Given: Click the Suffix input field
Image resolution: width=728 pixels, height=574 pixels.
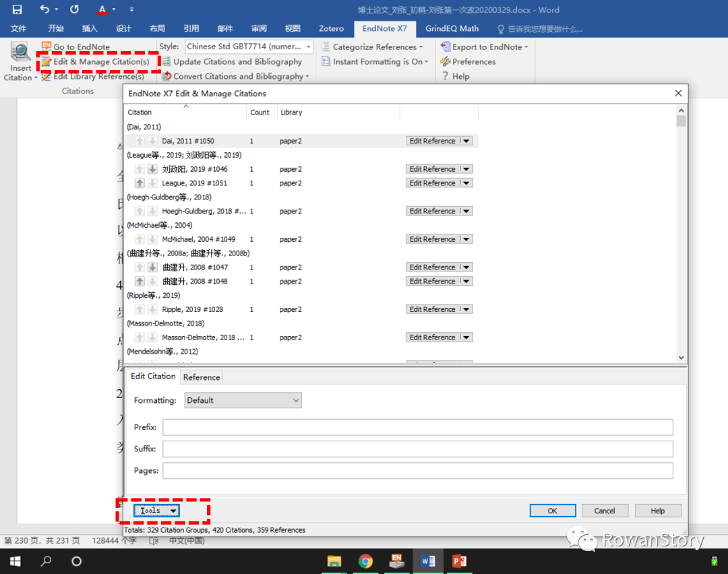Looking at the screenshot, I should [x=417, y=449].
